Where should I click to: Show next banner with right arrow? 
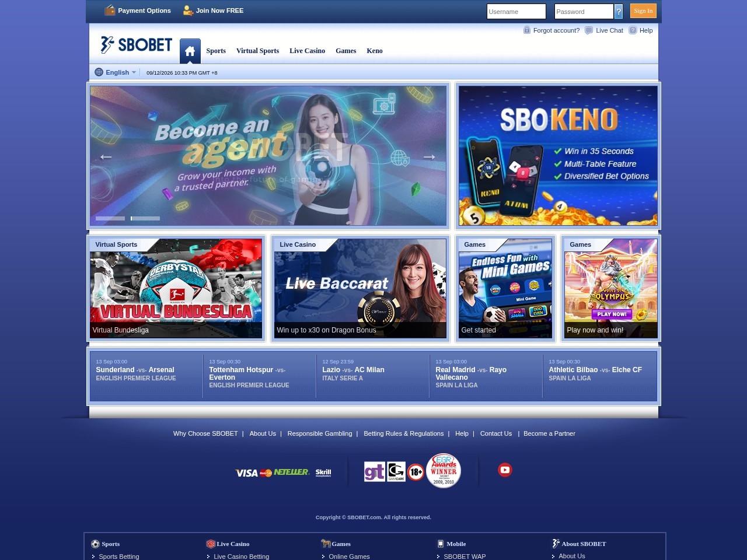[429, 156]
